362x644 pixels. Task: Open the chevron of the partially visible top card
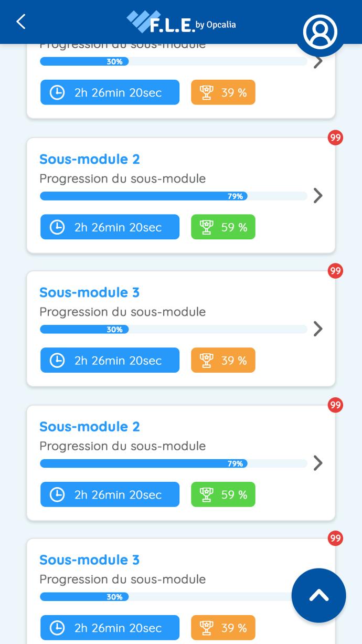pyautogui.click(x=318, y=61)
